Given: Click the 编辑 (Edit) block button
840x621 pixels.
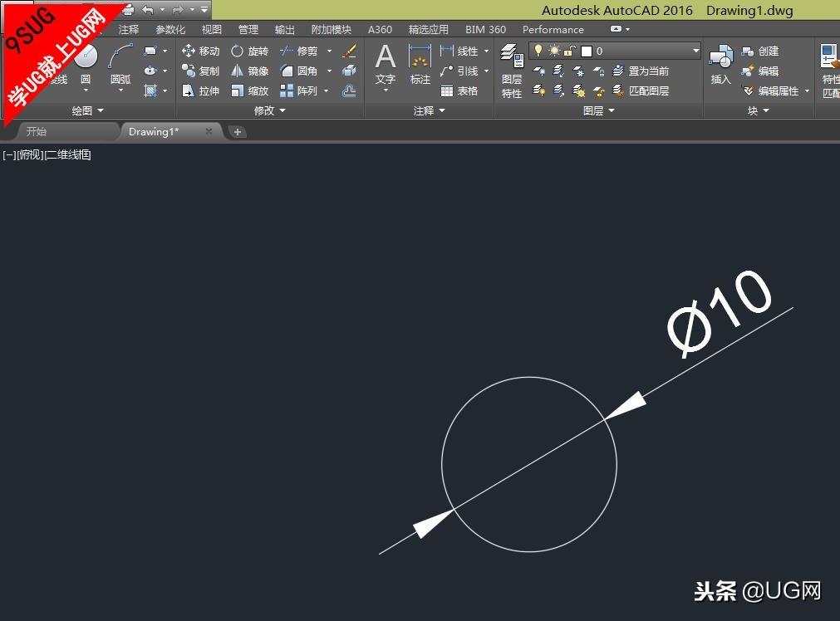Looking at the screenshot, I should [759, 71].
